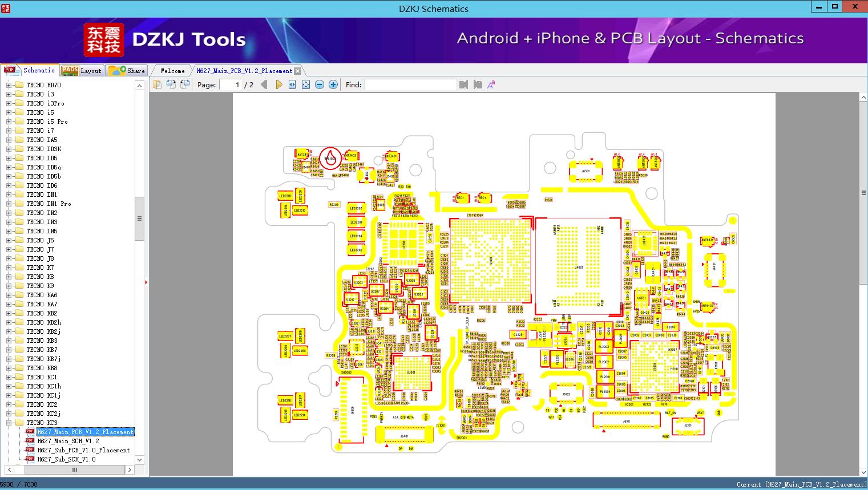Viewport: 868px width, 490px height.
Task: Click the tree panel vertical scrollbar thumb
Action: click(x=139, y=218)
